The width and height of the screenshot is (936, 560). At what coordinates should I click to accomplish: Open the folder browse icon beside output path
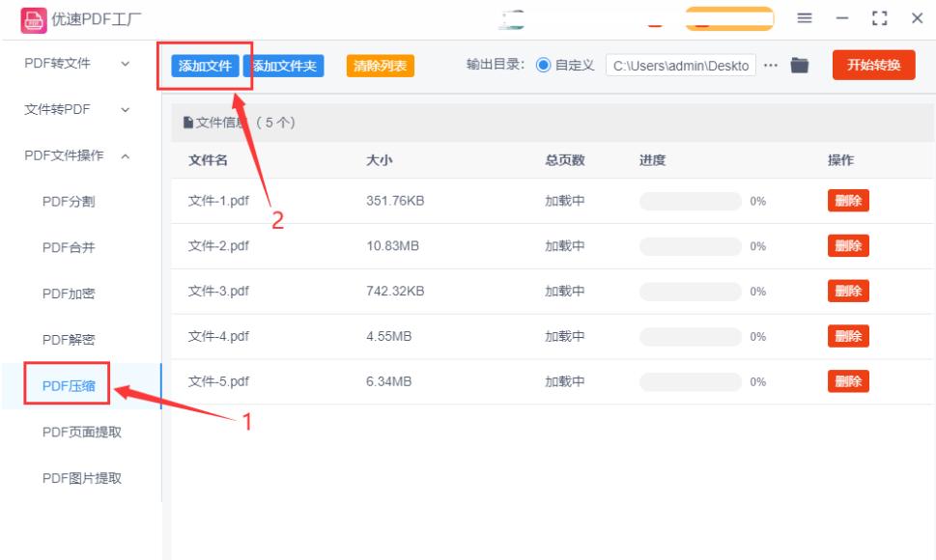pos(798,67)
